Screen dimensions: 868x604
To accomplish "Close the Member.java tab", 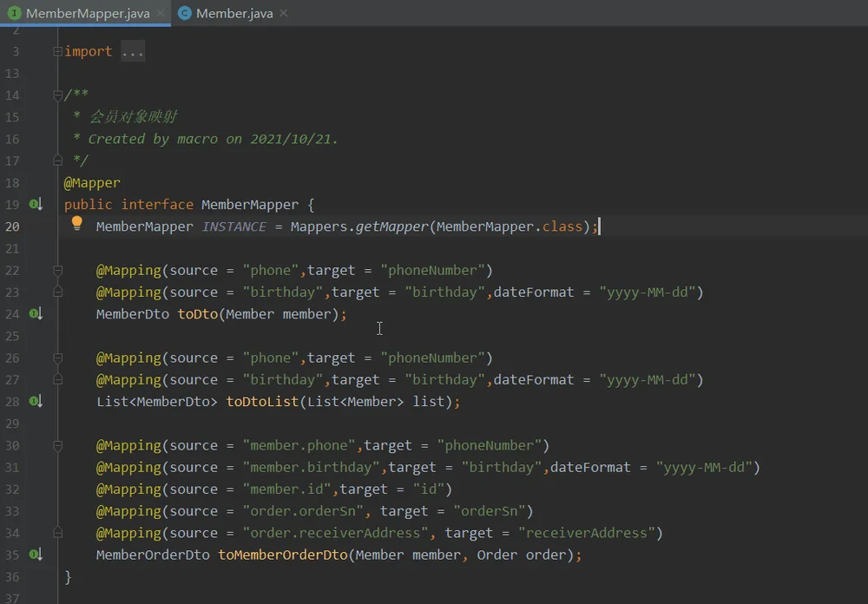I will coord(284,13).
